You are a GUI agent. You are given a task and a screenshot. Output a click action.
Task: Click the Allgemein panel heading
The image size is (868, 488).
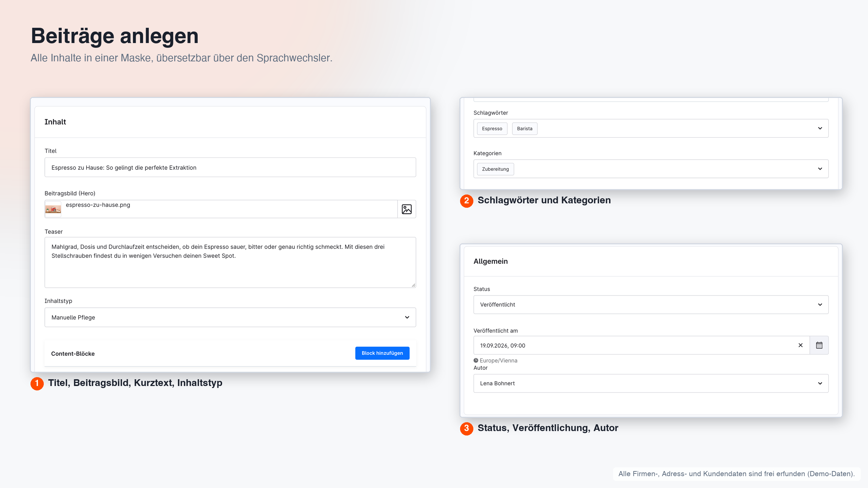[491, 261]
